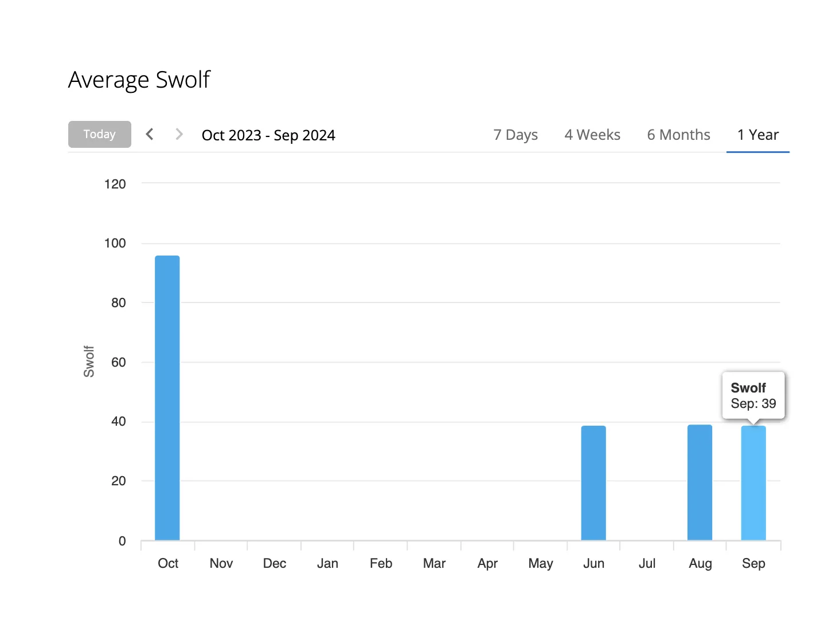Select the Feb label below chart
Image resolution: width=836 pixels, height=644 pixels.
point(381,563)
